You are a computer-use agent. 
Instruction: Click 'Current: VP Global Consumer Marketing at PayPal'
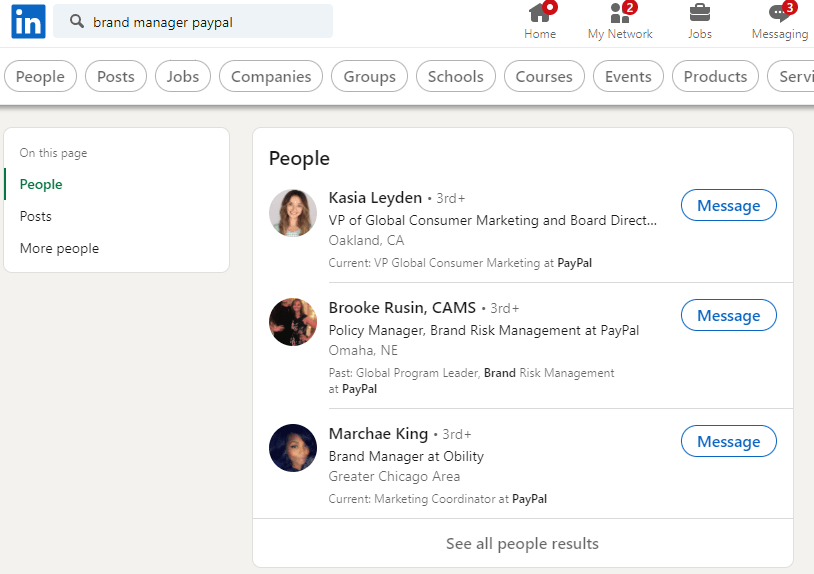coord(460,263)
